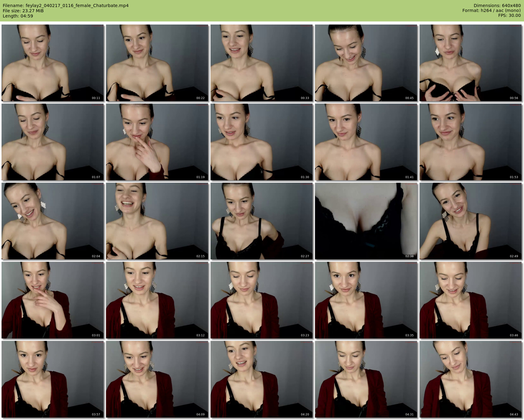Click the 'Format: h264 / aac (mono)' text
This screenshot has height=420, width=524.
pyautogui.click(x=492, y=10)
